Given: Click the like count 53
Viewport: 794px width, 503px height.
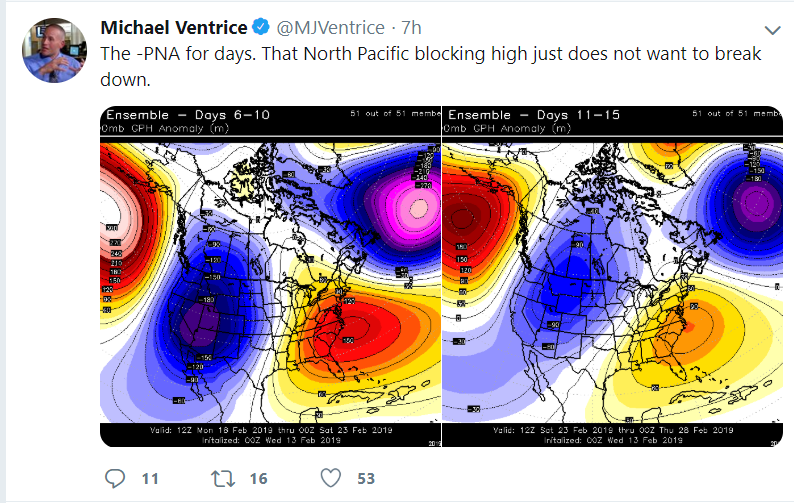Looking at the screenshot, I should pos(366,479).
